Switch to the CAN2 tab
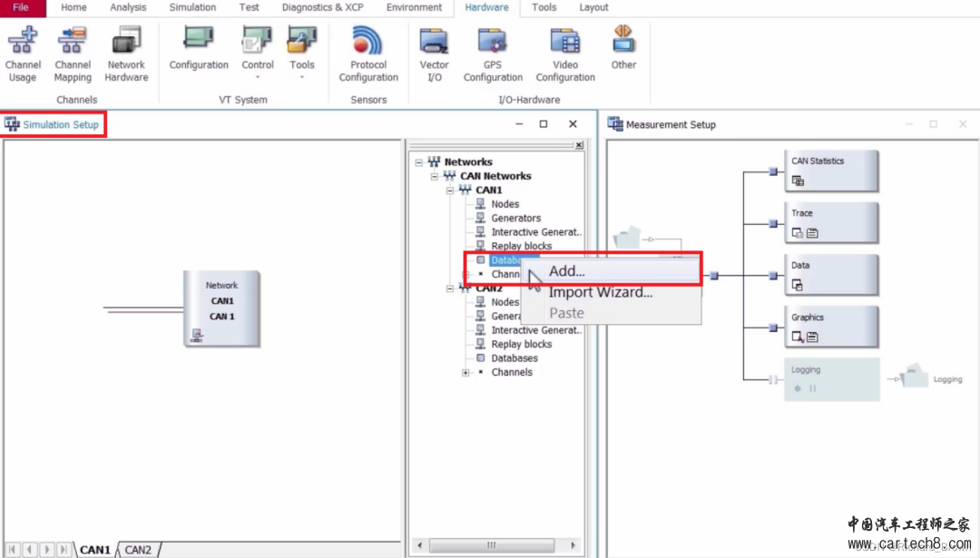The image size is (980, 558). (x=138, y=550)
